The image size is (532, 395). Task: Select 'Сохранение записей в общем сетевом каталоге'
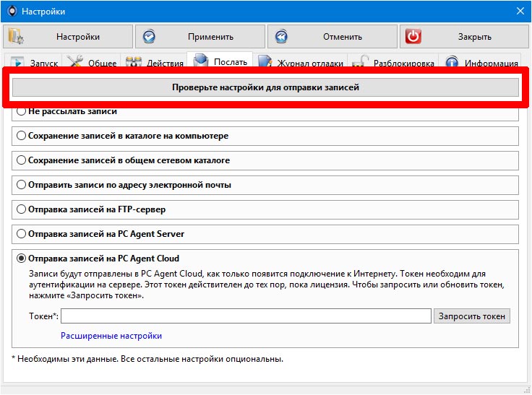click(x=22, y=160)
